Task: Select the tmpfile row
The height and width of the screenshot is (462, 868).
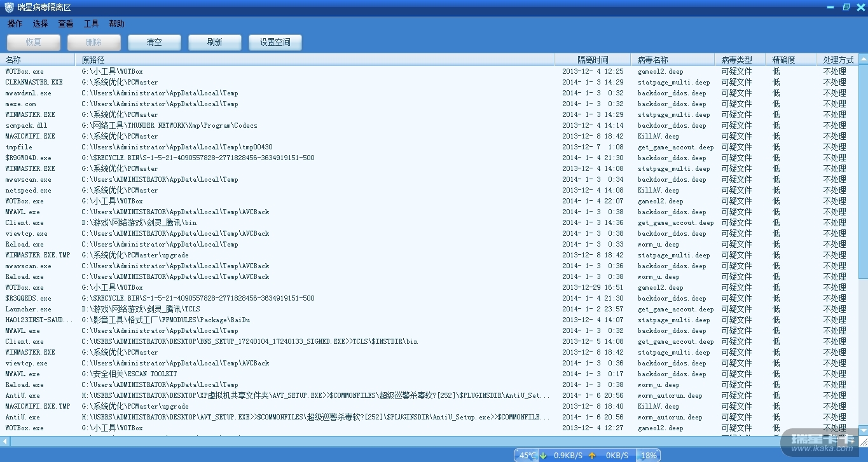Action: click(429, 147)
